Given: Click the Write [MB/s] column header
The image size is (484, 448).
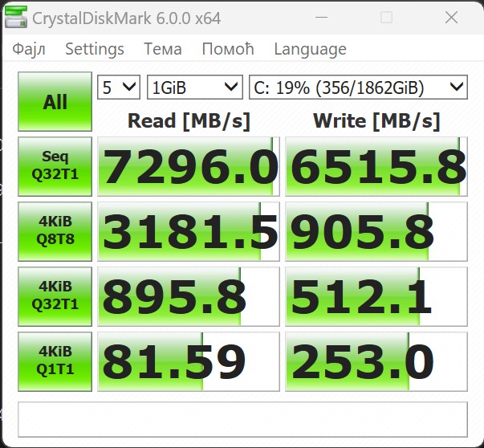Looking at the screenshot, I should [x=376, y=120].
